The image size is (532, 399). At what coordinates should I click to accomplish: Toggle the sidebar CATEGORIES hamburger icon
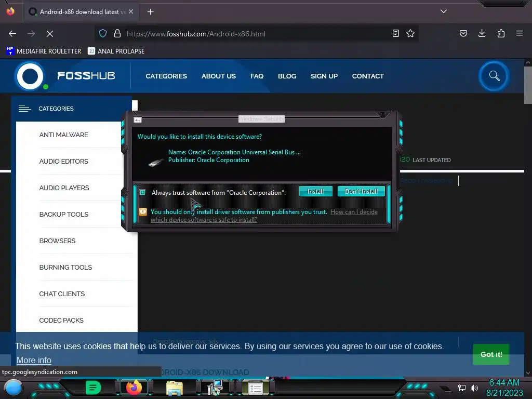tap(25, 109)
